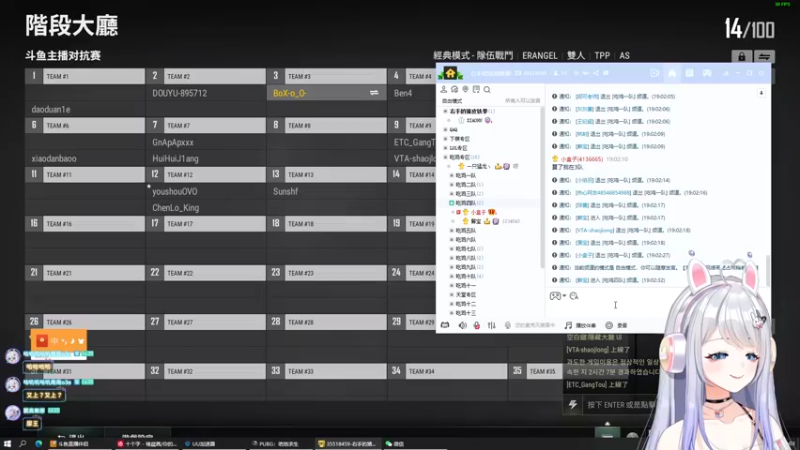800x450 pixels.
Task: Open the gamepad icon in YY title bar
Action: pos(707,73)
